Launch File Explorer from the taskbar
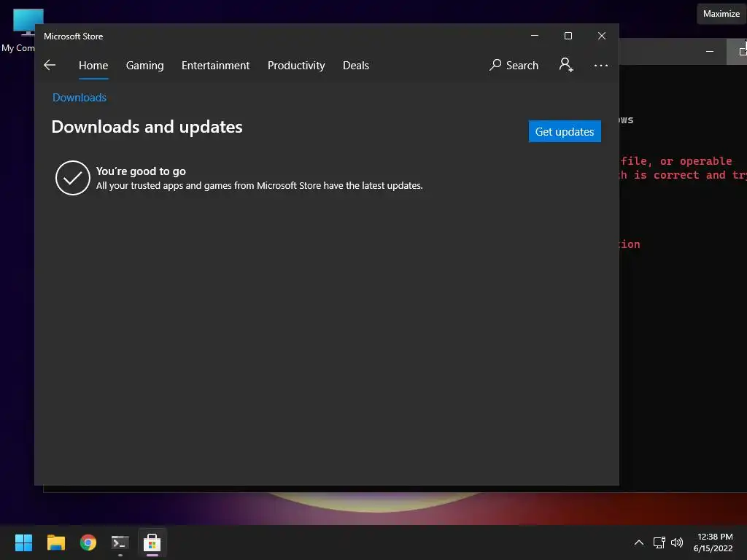This screenshot has height=560, width=747. tap(55, 542)
